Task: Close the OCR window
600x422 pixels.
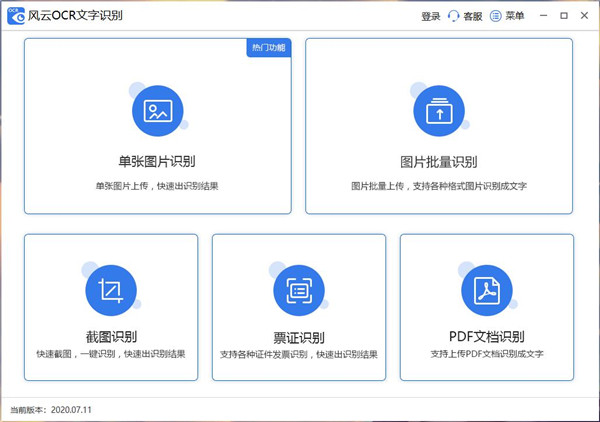Action: [x=584, y=16]
